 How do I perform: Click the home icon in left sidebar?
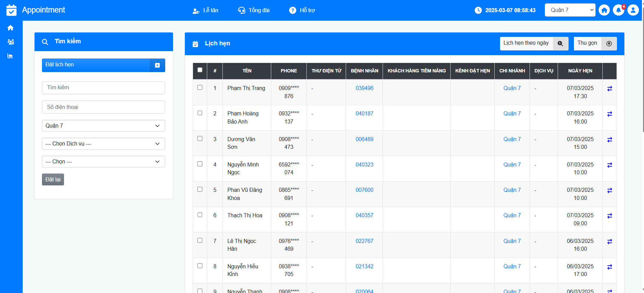pos(10,28)
